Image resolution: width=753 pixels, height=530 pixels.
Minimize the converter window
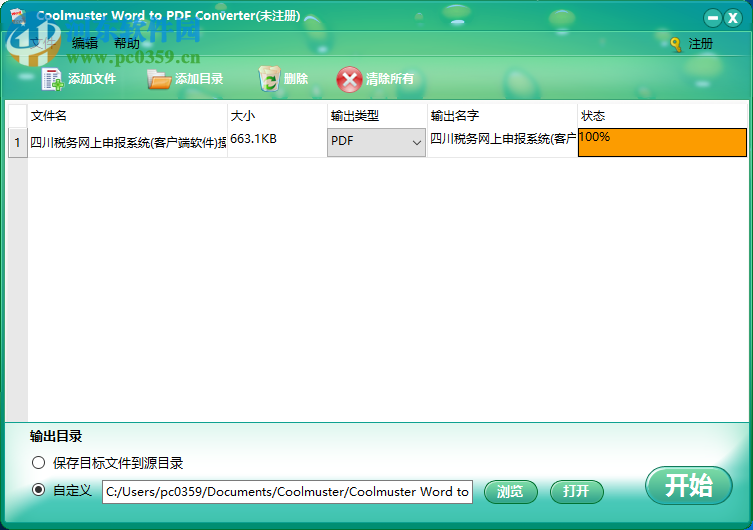[713, 18]
